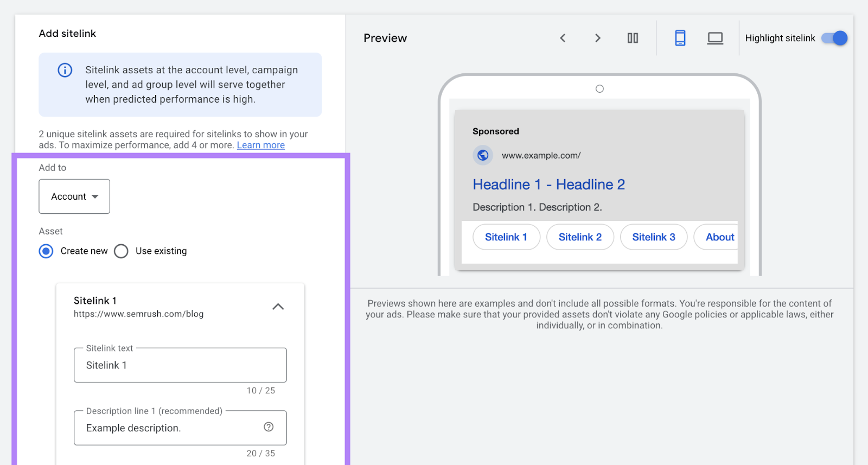
Task: Switch preview to desktop laptop view
Action: click(715, 38)
